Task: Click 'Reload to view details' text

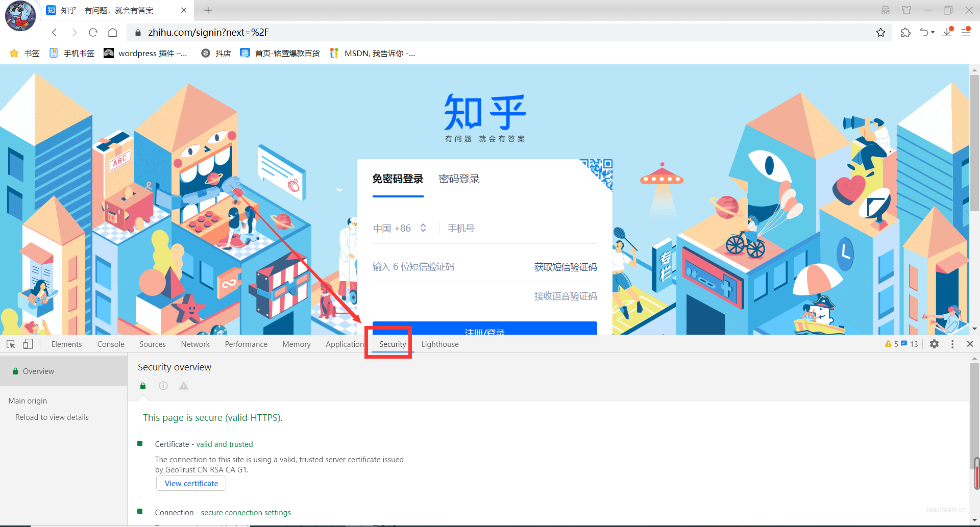Action: [x=52, y=417]
